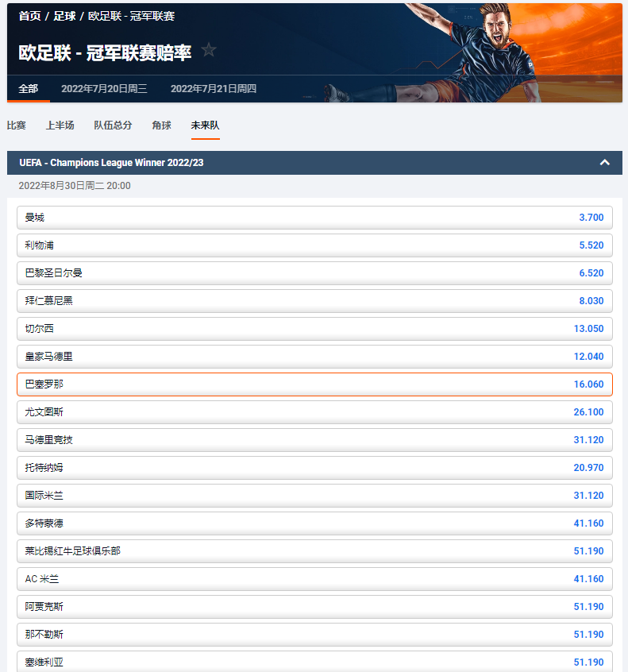This screenshot has width=628, height=672.
Task: Choose 尤文图斯 at 26.100
Action: pyautogui.click(x=314, y=412)
